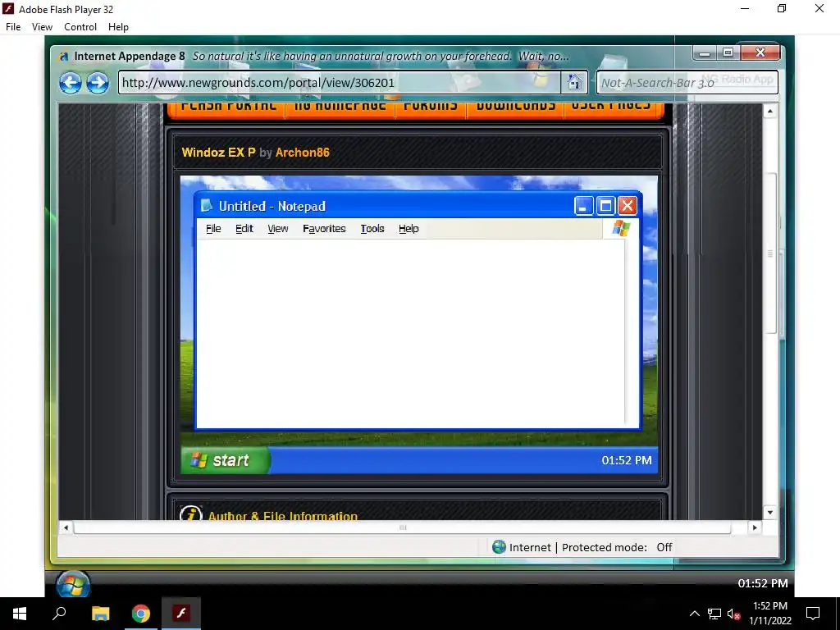Click the blue forward arrow in Internet Appendage
The width and height of the screenshot is (840, 630).
click(x=98, y=83)
